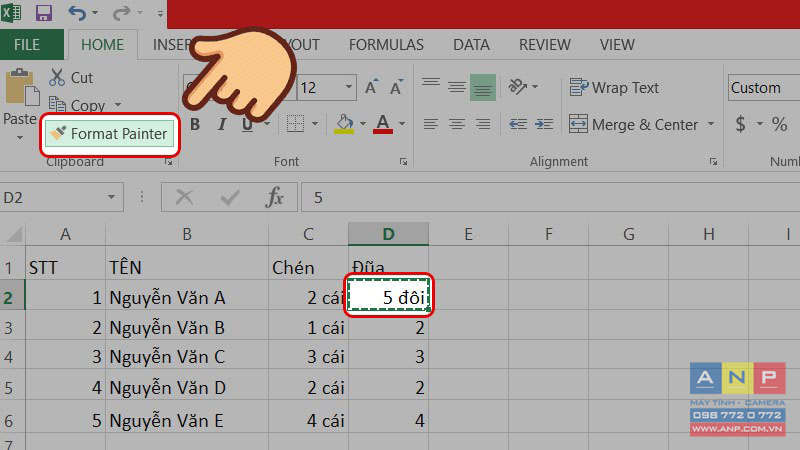
Task: Click the Redo arrow icon
Action: (x=121, y=13)
